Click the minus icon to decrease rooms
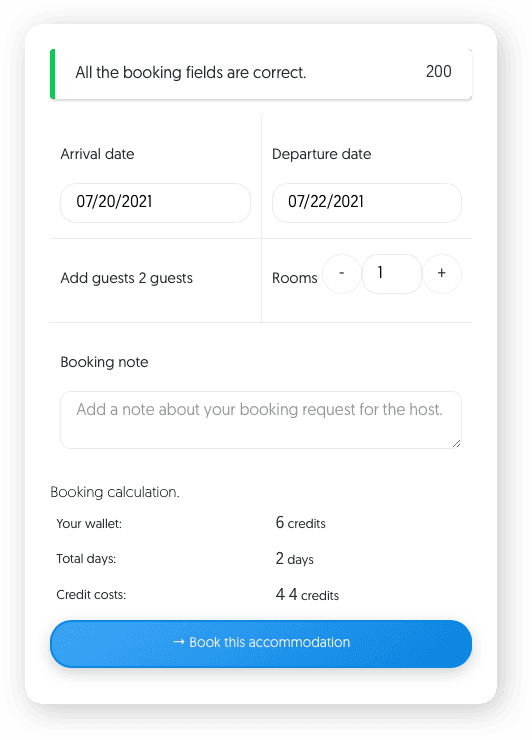The height and width of the screenshot is (740, 532). click(342, 274)
